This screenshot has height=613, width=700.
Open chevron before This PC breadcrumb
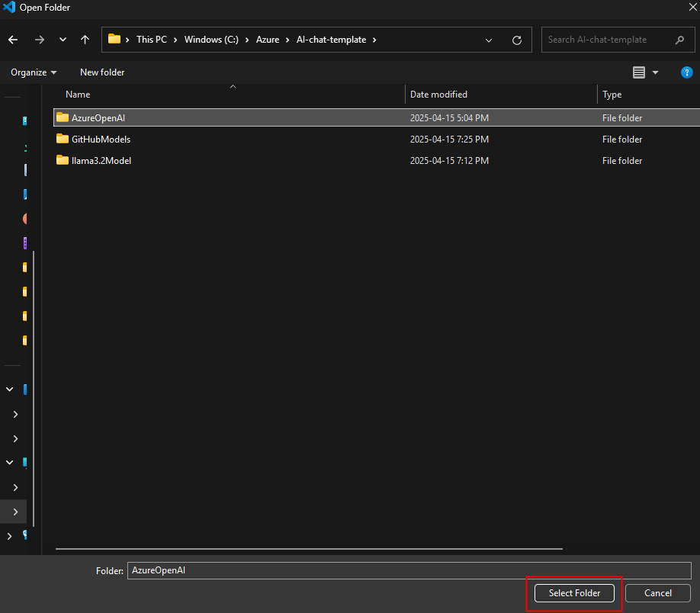127,40
